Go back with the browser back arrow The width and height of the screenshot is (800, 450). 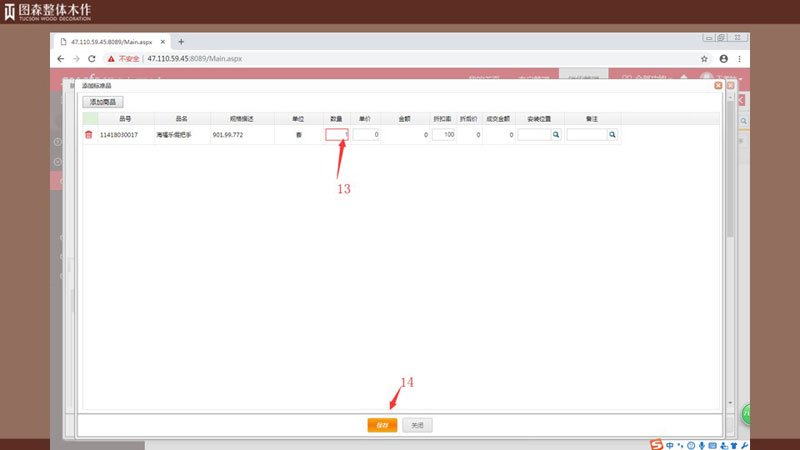tap(62, 59)
